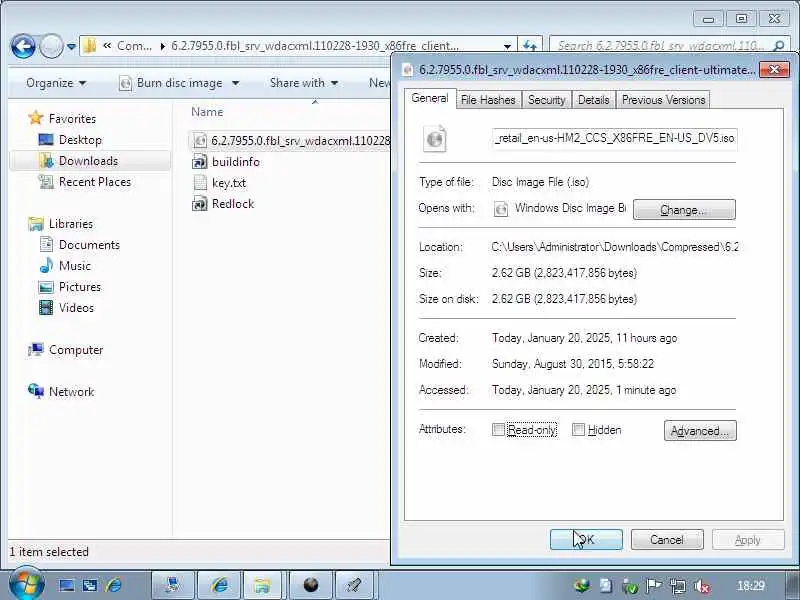Click the Name column header

(x=207, y=112)
